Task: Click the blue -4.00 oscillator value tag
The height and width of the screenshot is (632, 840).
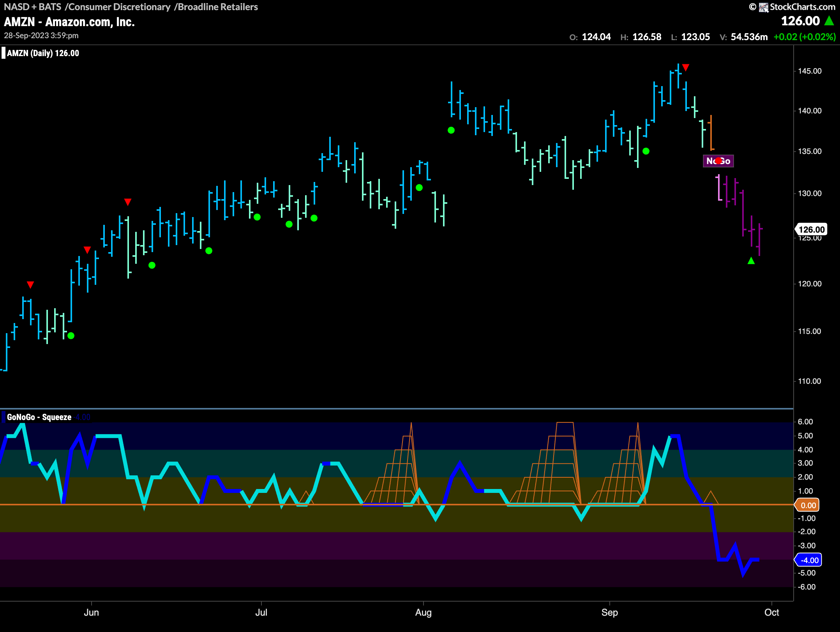Action: click(808, 560)
